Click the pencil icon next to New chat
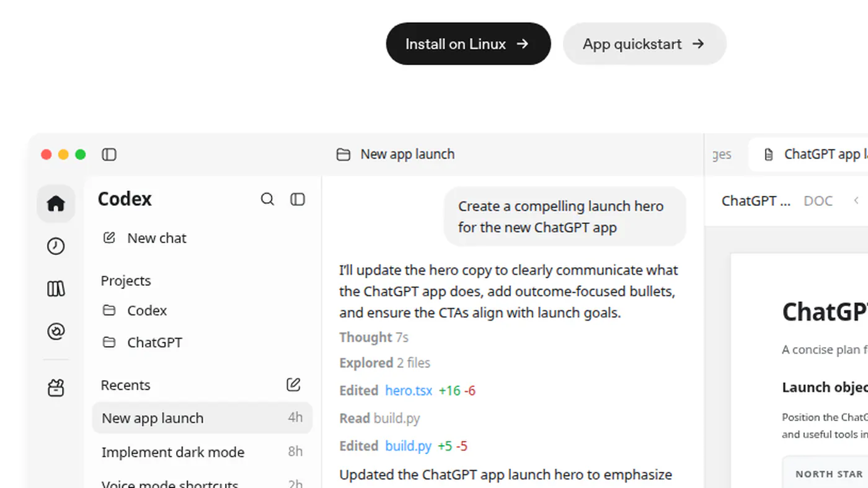The image size is (868, 488). point(109,237)
